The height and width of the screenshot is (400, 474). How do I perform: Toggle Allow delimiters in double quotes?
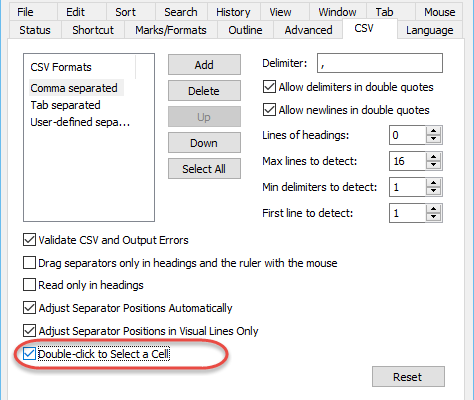[269, 87]
